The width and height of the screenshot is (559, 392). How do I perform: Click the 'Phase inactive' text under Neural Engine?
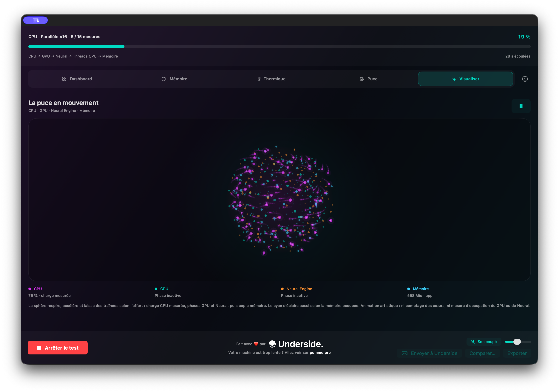(x=294, y=296)
